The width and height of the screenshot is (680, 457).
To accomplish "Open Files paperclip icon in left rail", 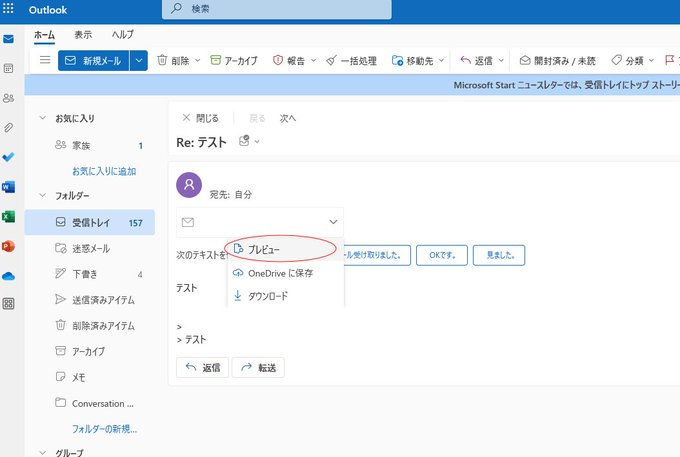I will (x=8, y=127).
